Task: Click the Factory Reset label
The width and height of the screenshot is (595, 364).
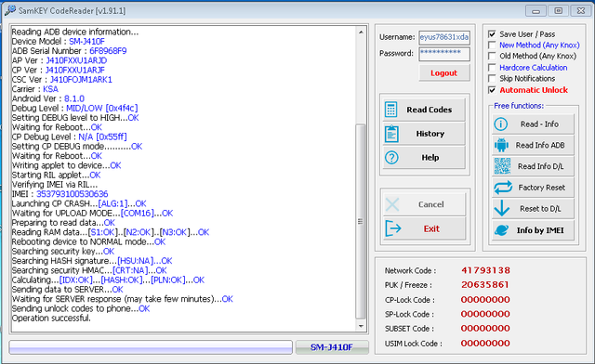Action: pos(541,188)
